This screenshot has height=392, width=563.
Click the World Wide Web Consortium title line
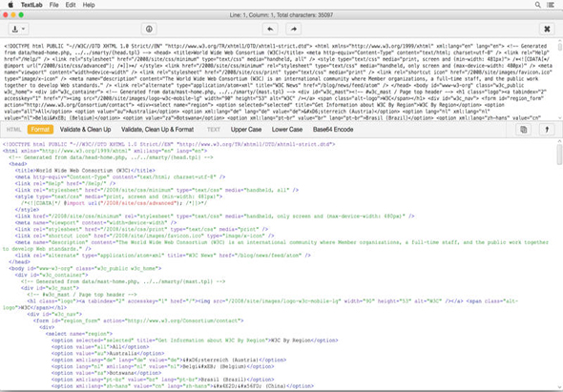tap(86, 171)
